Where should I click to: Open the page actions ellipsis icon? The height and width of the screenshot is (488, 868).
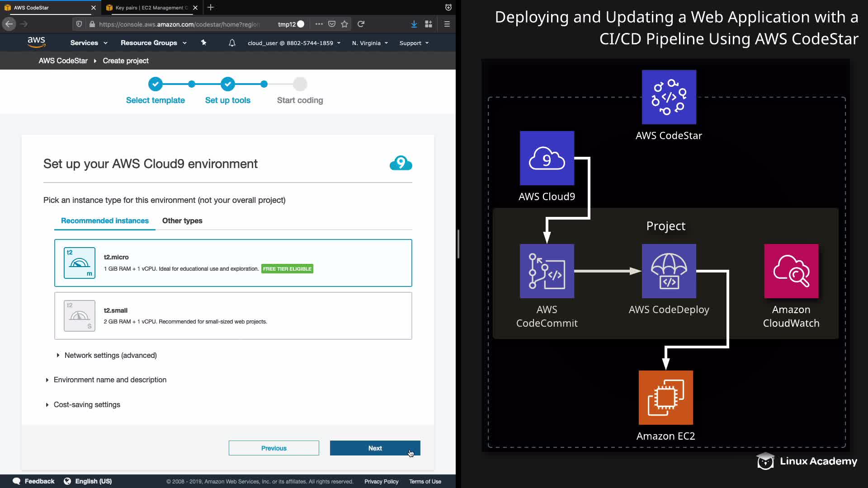(319, 24)
